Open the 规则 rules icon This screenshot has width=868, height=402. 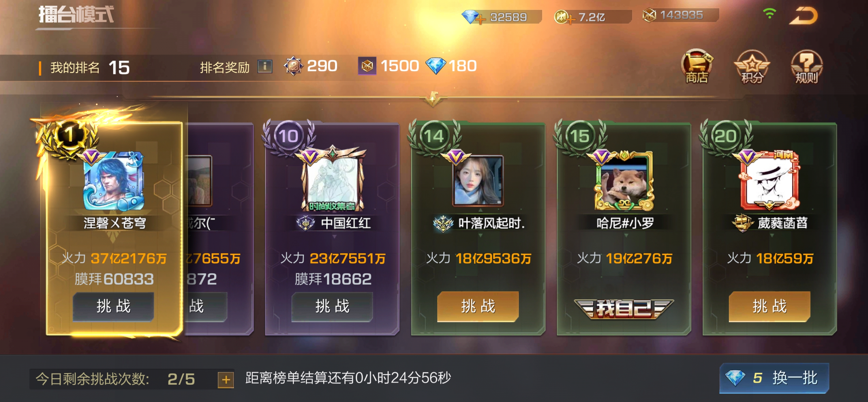point(806,66)
